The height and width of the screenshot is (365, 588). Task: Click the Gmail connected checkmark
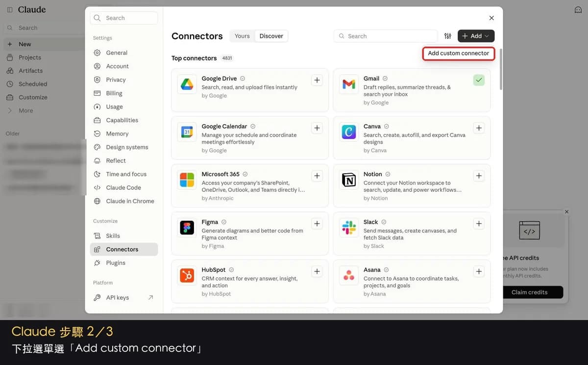click(x=479, y=80)
